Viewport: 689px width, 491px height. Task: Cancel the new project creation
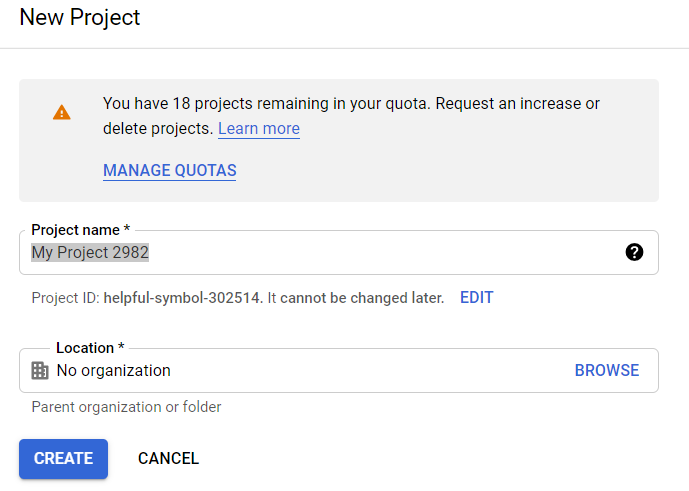pyautogui.click(x=168, y=458)
